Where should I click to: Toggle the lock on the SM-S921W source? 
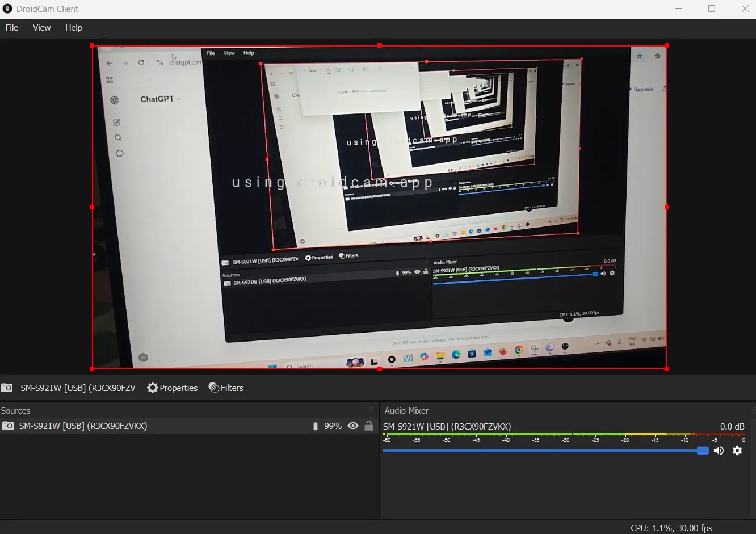coord(369,426)
